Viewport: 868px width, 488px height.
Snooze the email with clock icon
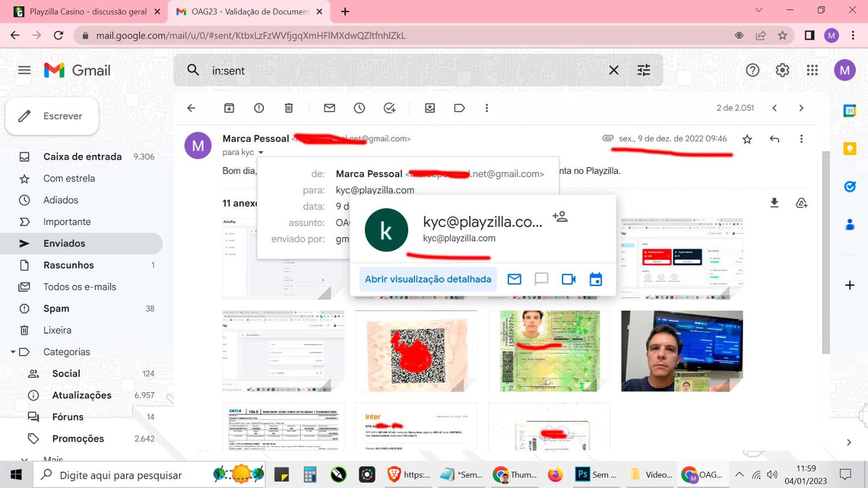[359, 108]
